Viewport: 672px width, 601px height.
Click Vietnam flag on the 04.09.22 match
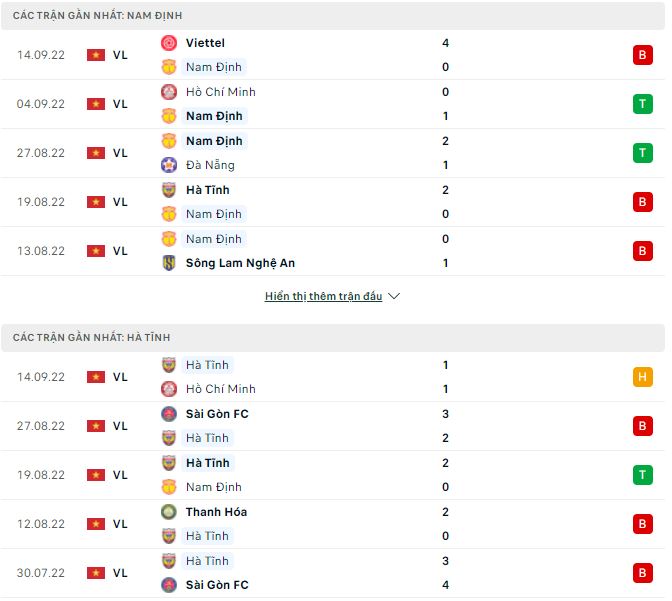click(96, 104)
